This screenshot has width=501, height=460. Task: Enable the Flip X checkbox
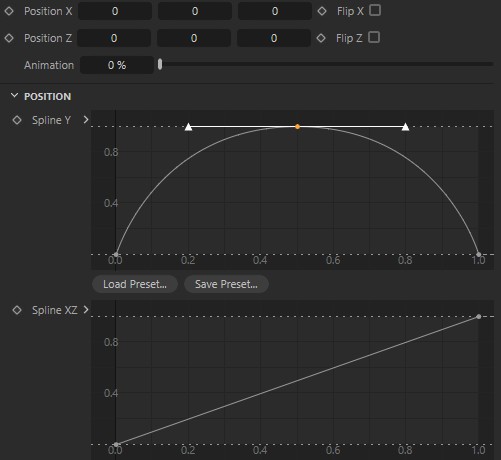point(375,10)
